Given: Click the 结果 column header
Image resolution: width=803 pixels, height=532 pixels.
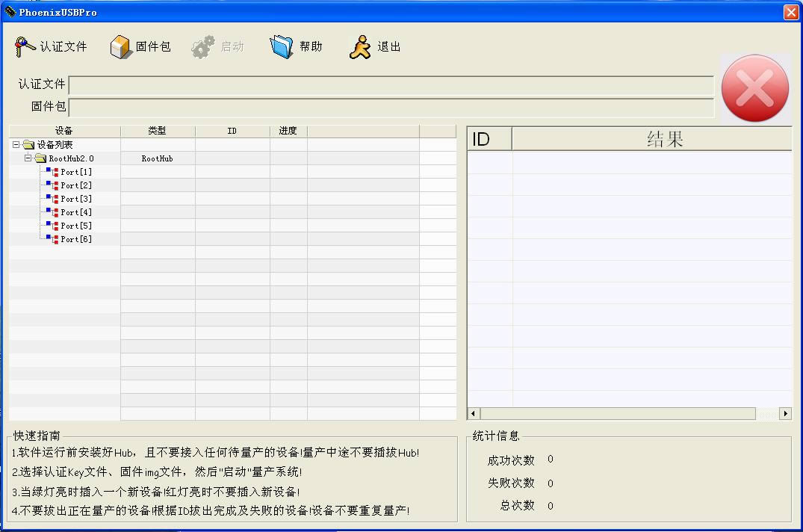Looking at the screenshot, I should [652, 139].
